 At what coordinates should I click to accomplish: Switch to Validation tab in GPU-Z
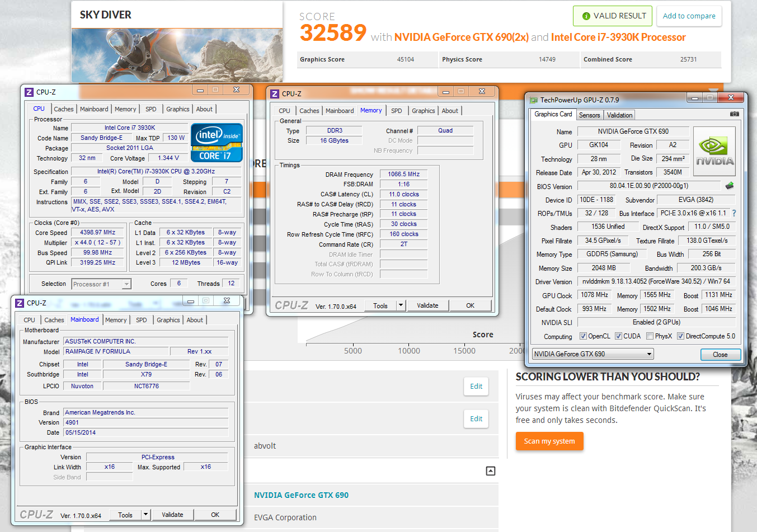619,115
